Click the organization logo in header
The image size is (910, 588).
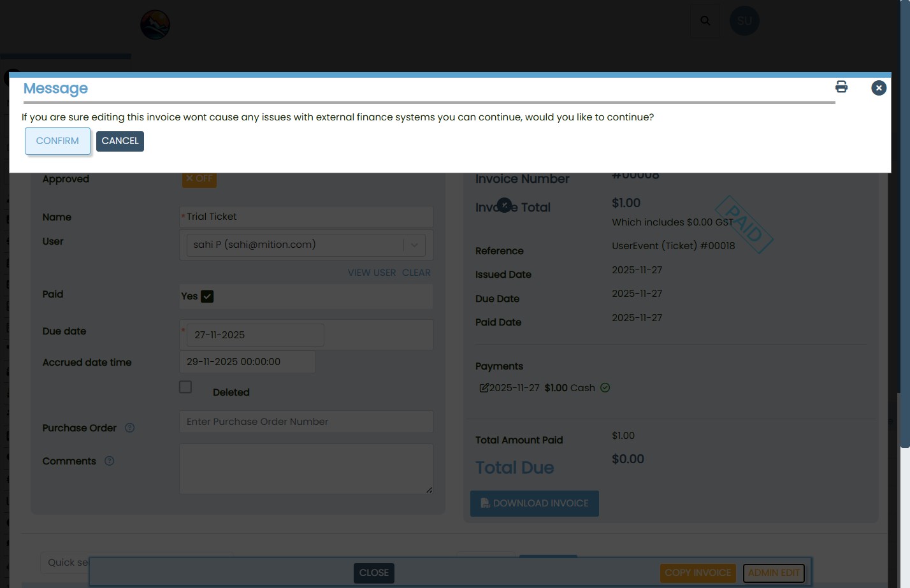click(155, 25)
